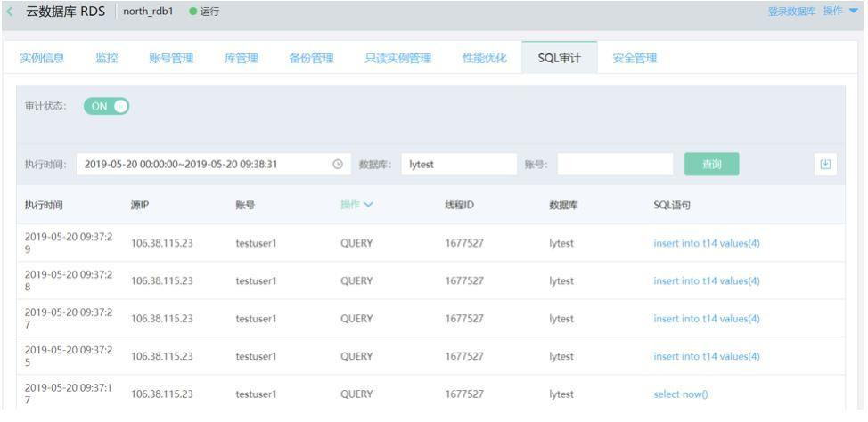Click the 数据库 input containing lytest
This screenshot has height=422, width=868.
[x=459, y=165]
